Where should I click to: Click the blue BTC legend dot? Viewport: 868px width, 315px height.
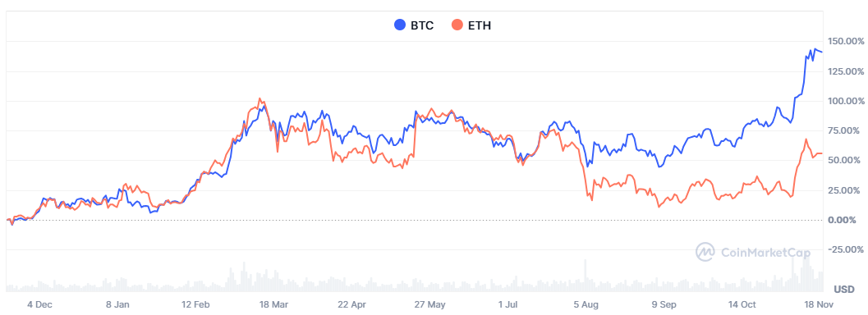click(x=400, y=25)
